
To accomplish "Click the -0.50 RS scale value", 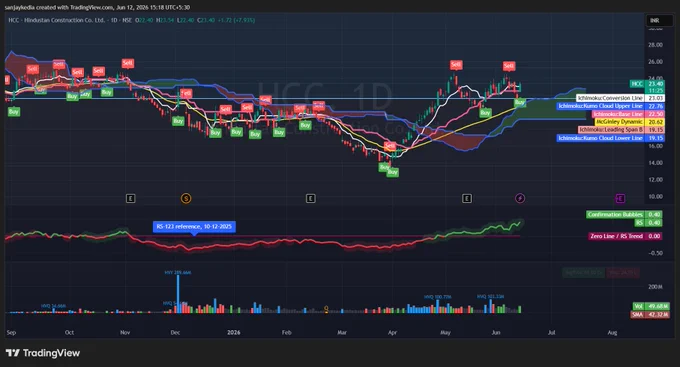I will point(655,253).
